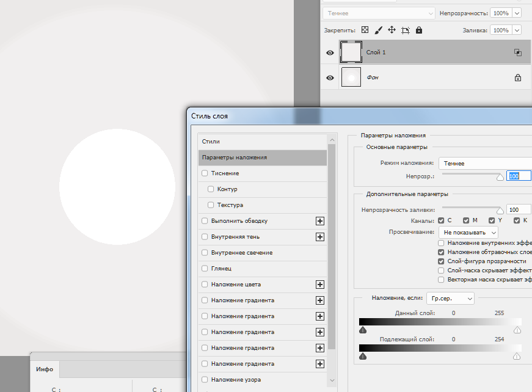Click Непрозрачность заливки value field
Image resolution: width=532 pixels, height=392 pixels.
[x=519, y=210]
